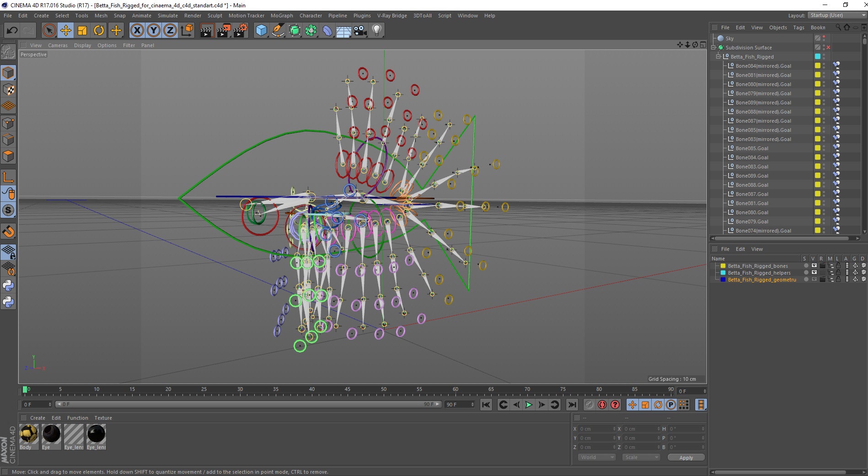
Task: Collapse the Betta_Fish_Rigged hierarchy node
Action: coord(718,56)
